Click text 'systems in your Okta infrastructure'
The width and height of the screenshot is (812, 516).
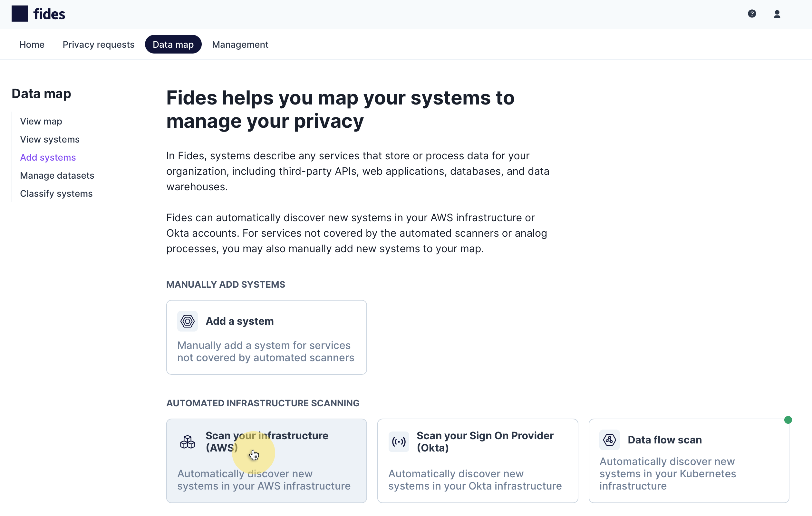(475, 486)
